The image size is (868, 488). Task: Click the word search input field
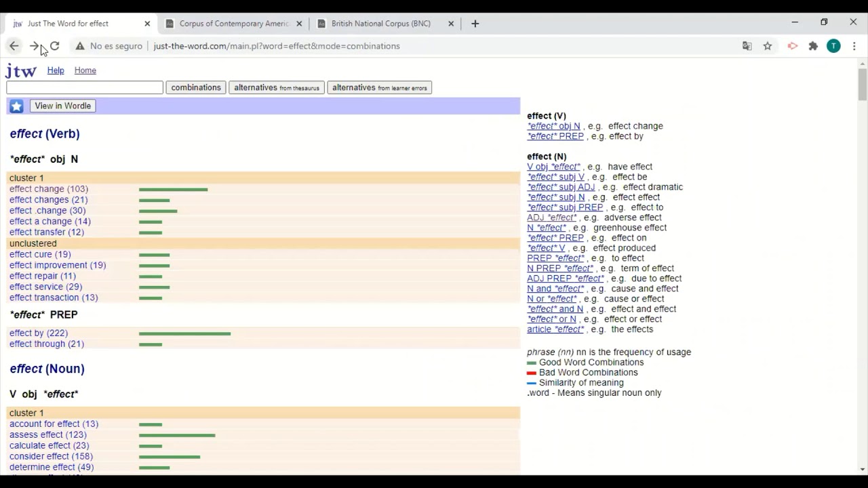click(85, 87)
